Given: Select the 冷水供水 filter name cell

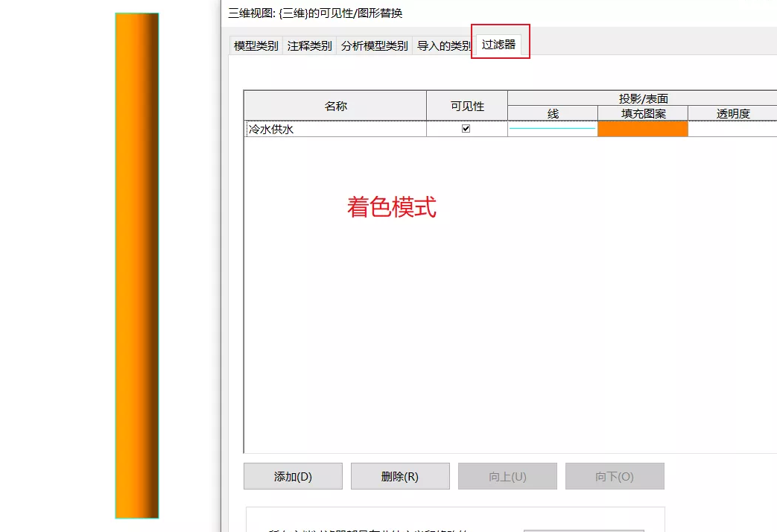Looking at the screenshot, I should (335, 129).
